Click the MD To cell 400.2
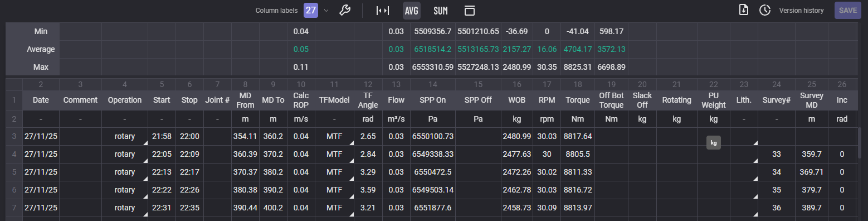 tap(273, 208)
